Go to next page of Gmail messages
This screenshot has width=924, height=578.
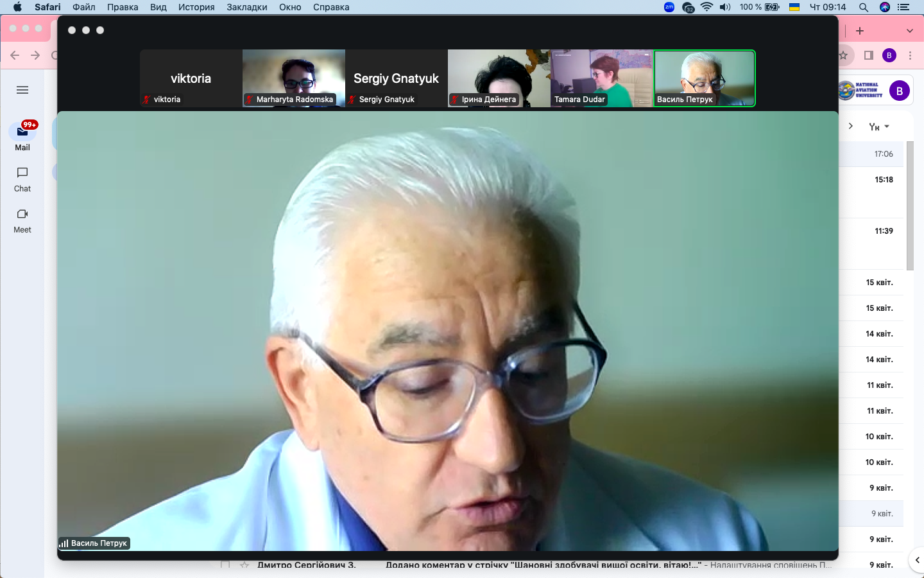(x=851, y=126)
